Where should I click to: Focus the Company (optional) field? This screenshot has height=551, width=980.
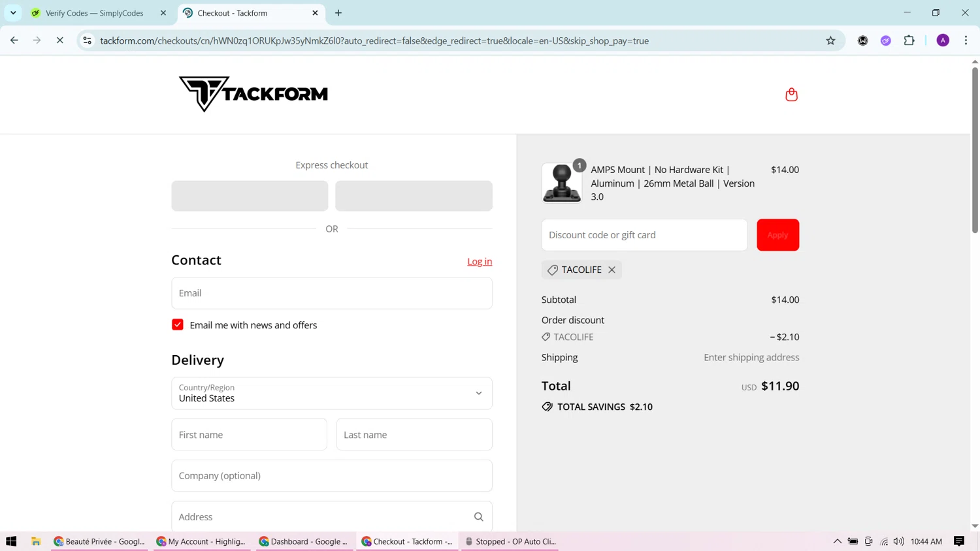point(332,476)
